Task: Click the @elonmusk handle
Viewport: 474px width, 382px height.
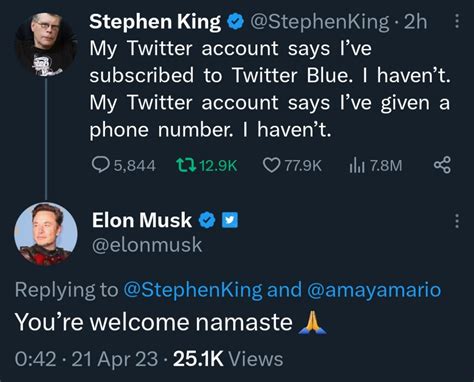Action: pyautogui.click(x=147, y=245)
